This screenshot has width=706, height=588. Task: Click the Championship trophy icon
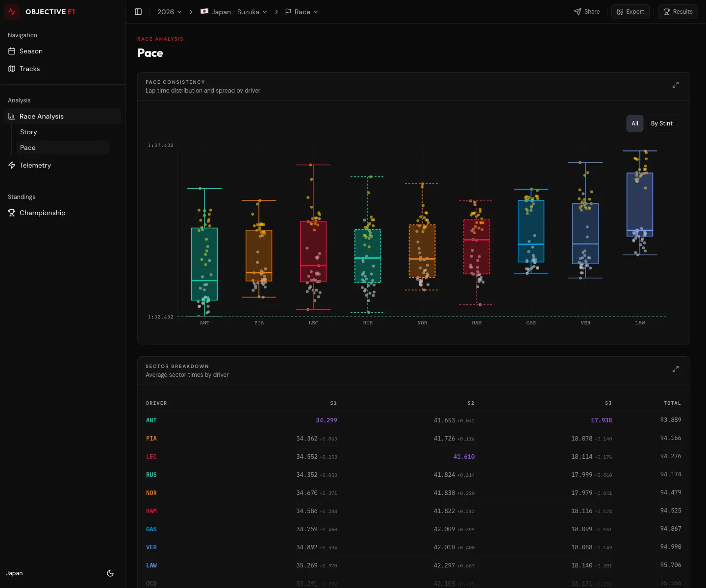(x=12, y=213)
